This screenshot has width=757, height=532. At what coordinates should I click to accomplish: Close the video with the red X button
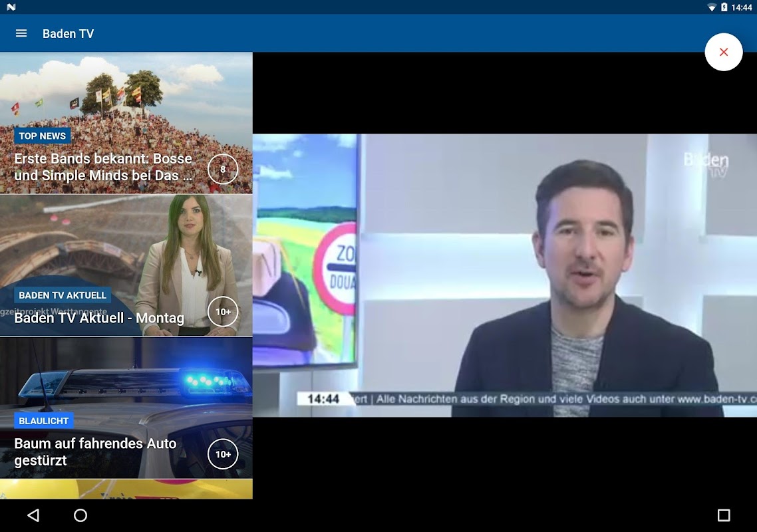coord(723,52)
